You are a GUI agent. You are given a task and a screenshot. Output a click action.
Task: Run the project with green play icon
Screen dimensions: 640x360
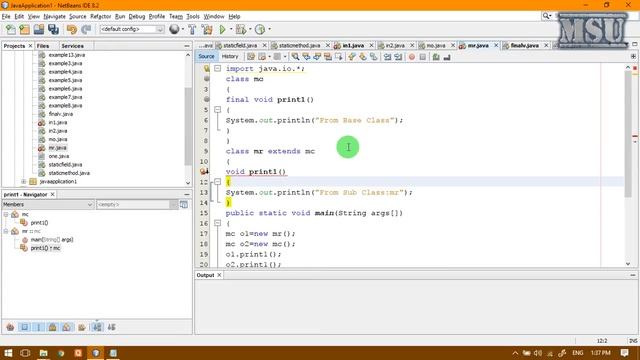pyautogui.click(x=222, y=29)
